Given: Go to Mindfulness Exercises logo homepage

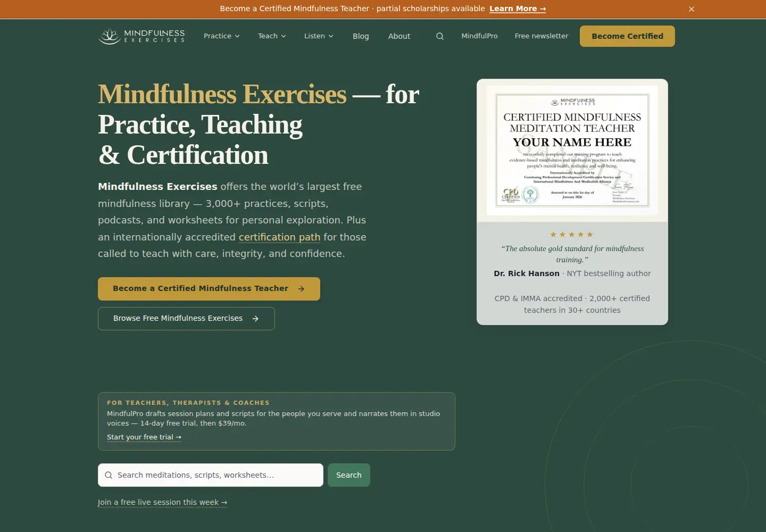Looking at the screenshot, I should click(141, 36).
